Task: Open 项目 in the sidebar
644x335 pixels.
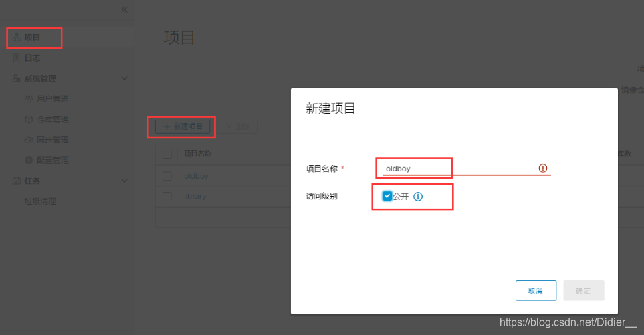Action: click(x=32, y=37)
